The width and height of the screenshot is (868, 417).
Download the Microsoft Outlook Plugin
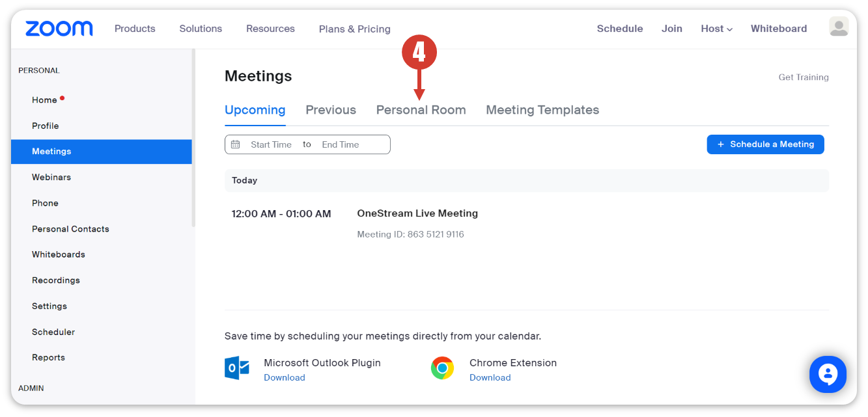coord(285,377)
